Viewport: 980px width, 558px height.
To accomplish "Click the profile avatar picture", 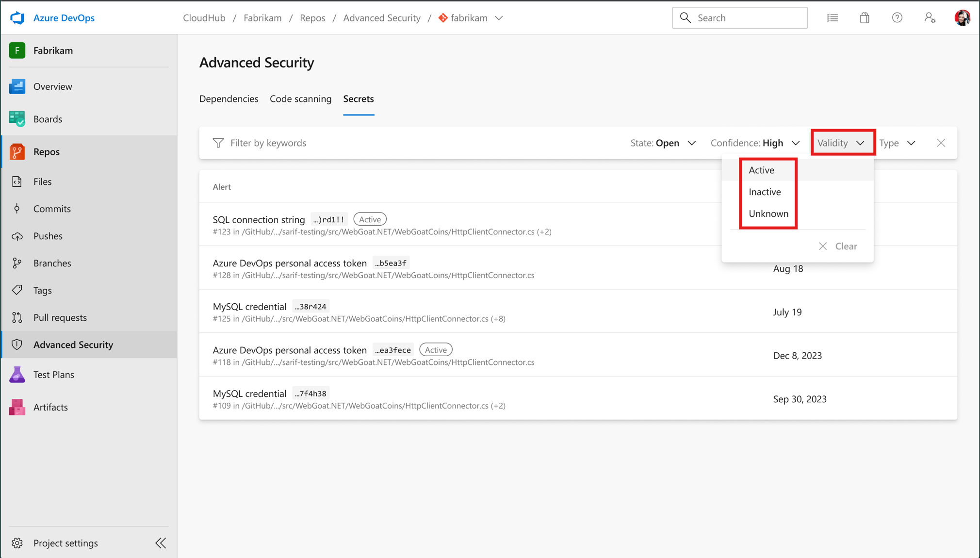I will [x=962, y=18].
